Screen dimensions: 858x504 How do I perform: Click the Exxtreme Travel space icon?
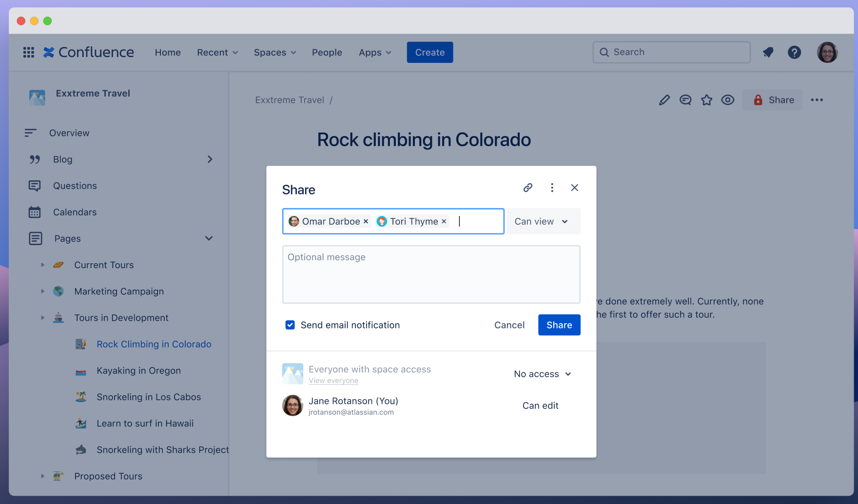[37, 97]
